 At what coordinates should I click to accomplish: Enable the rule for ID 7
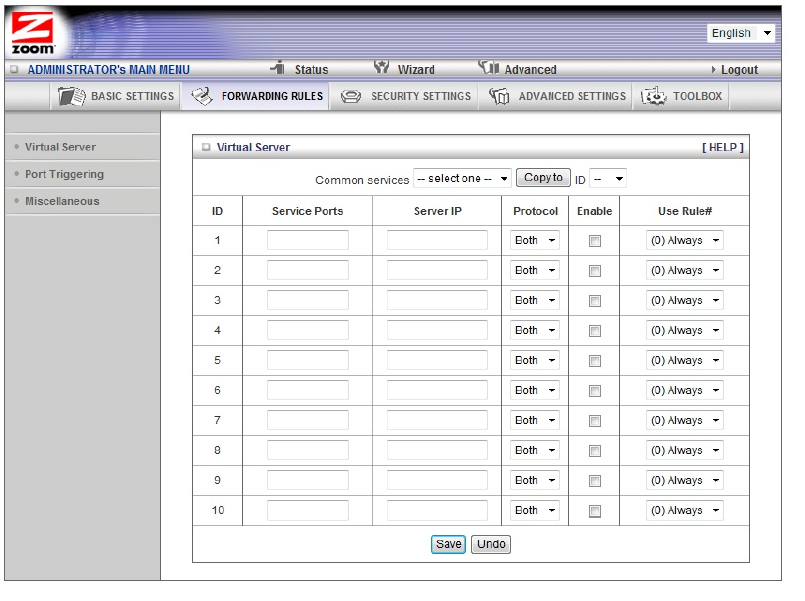pos(595,421)
